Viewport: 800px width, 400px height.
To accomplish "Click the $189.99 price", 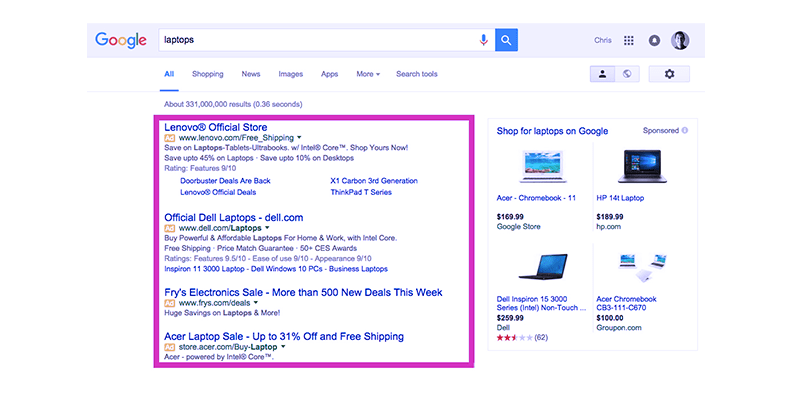I will (x=610, y=217).
